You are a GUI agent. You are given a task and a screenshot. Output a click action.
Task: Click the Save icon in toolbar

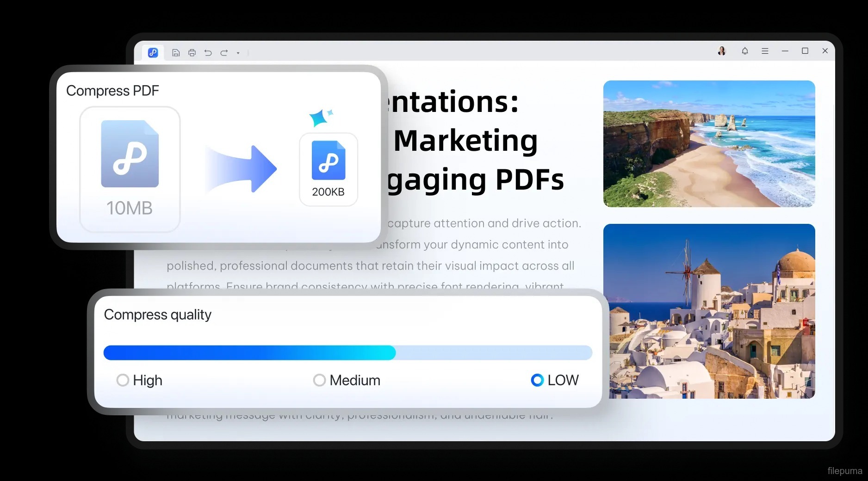point(176,53)
